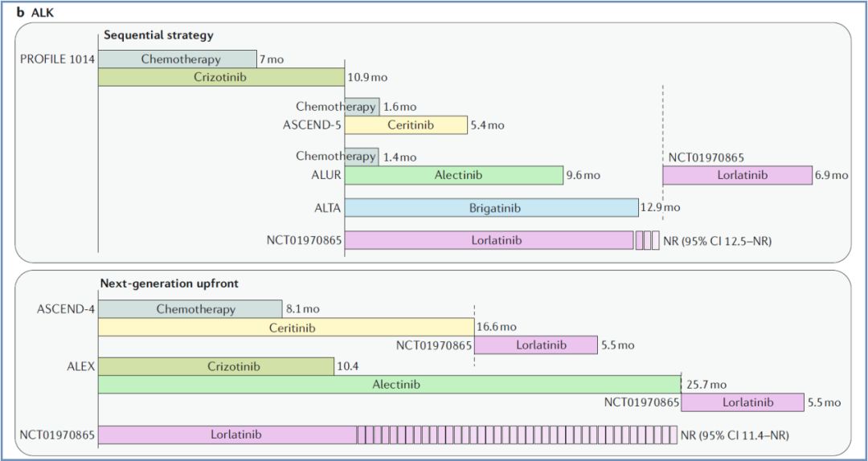The image size is (868, 461).
Task: Click the '12.9 mo' value
Action: 661,208
